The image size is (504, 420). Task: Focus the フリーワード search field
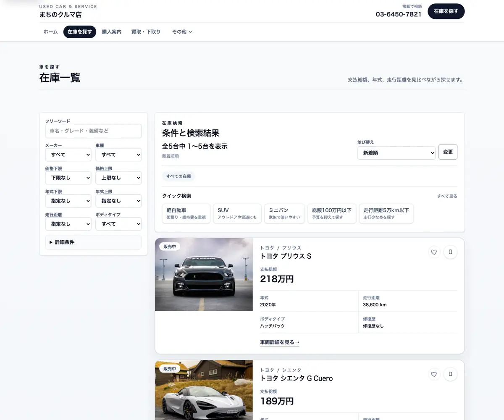93,131
